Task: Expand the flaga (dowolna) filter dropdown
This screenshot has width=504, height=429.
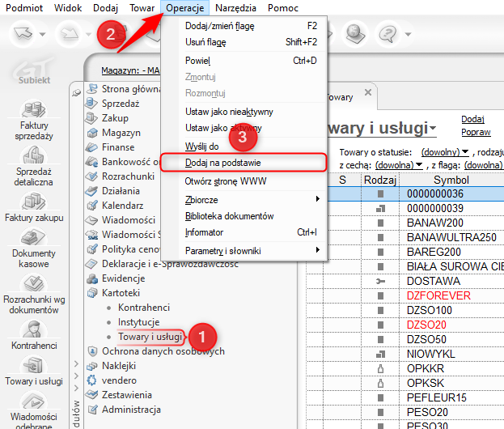Action: click(x=484, y=165)
